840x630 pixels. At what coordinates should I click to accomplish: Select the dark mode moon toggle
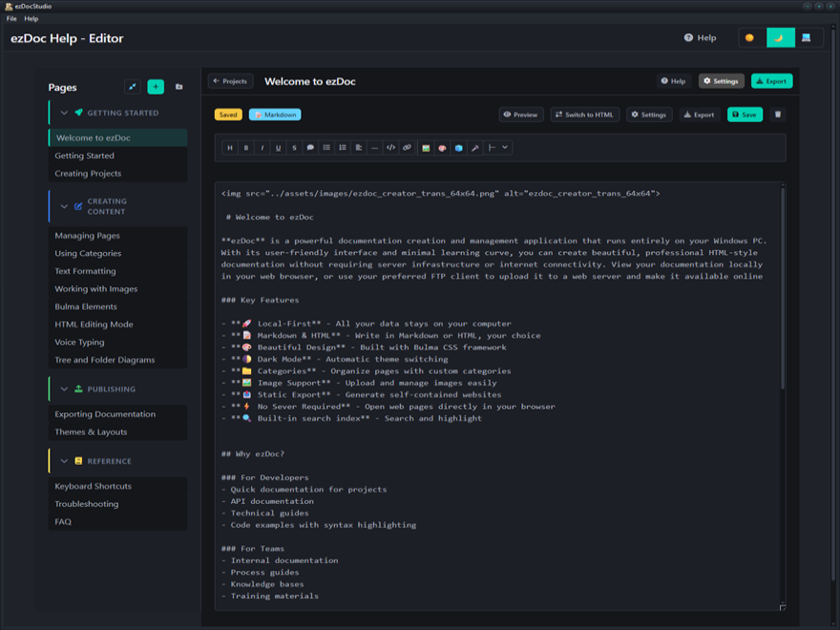(x=779, y=38)
